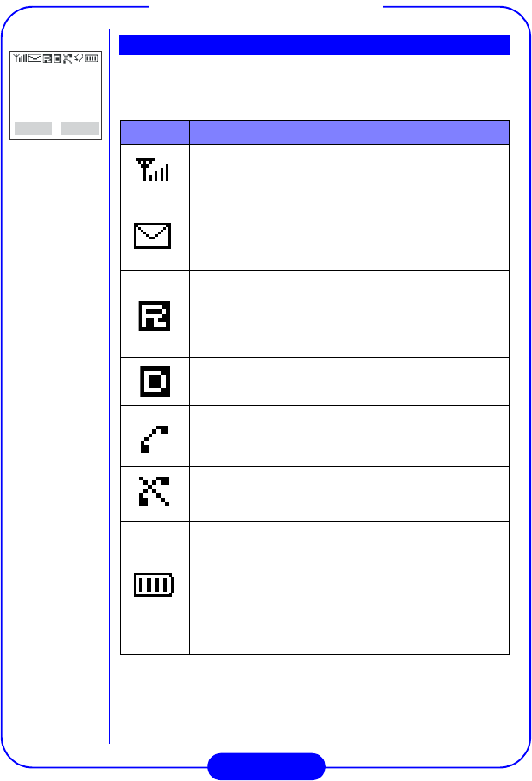Select the crossed-out handset icon in table
The height and width of the screenshot is (781, 532).
tap(154, 491)
